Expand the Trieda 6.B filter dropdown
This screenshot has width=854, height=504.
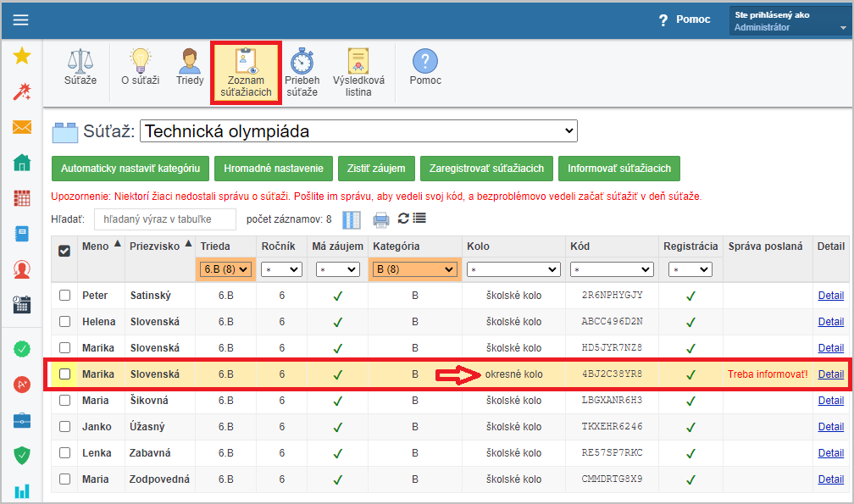tap(225, 269)
